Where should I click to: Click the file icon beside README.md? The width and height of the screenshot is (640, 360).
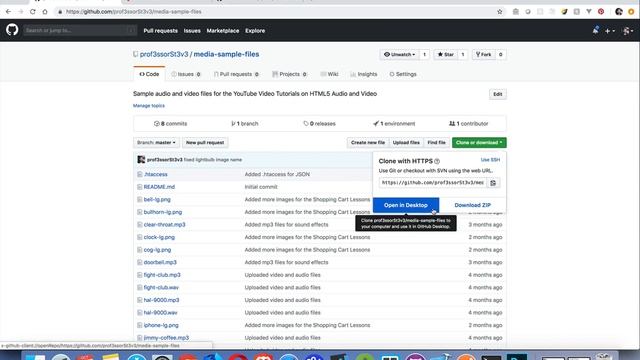point(140,187)
